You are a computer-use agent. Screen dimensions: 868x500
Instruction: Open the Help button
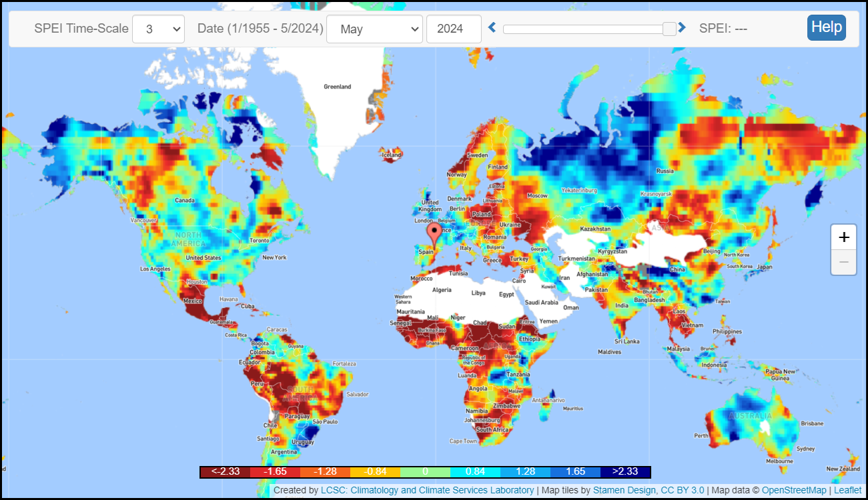tap(826, 27)
